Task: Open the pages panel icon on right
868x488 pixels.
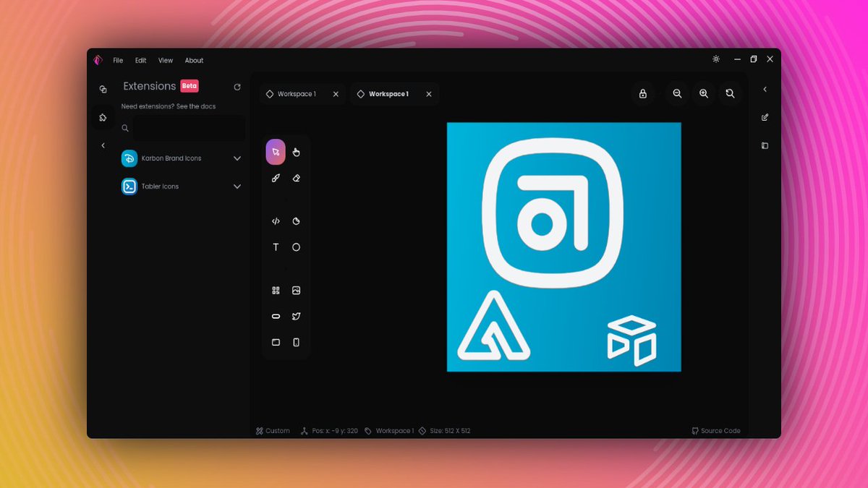Action: [x=765, y=145]
